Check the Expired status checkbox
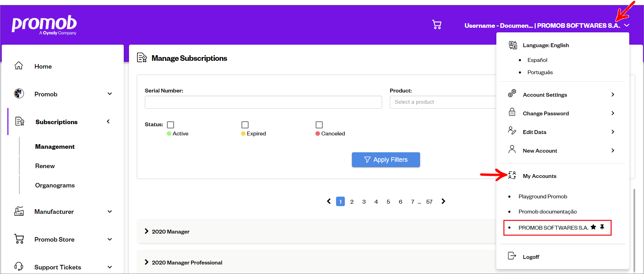The image size is (644, 274). pyautogui.click(x=245, y=125)
